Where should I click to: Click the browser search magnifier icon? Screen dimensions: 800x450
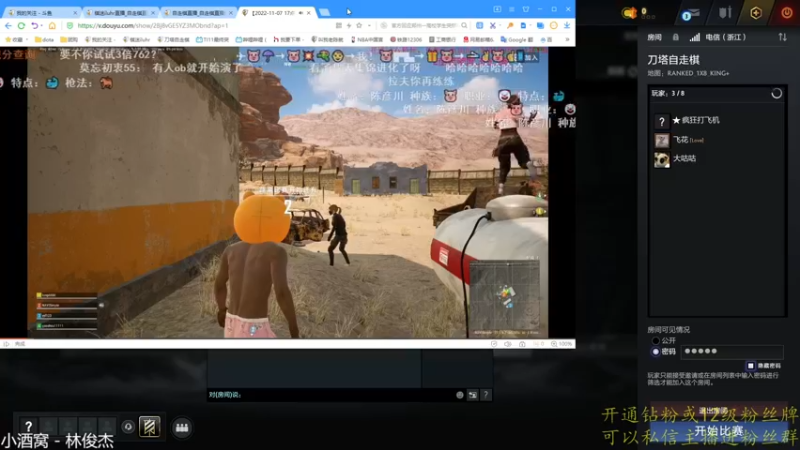point(464,26)
